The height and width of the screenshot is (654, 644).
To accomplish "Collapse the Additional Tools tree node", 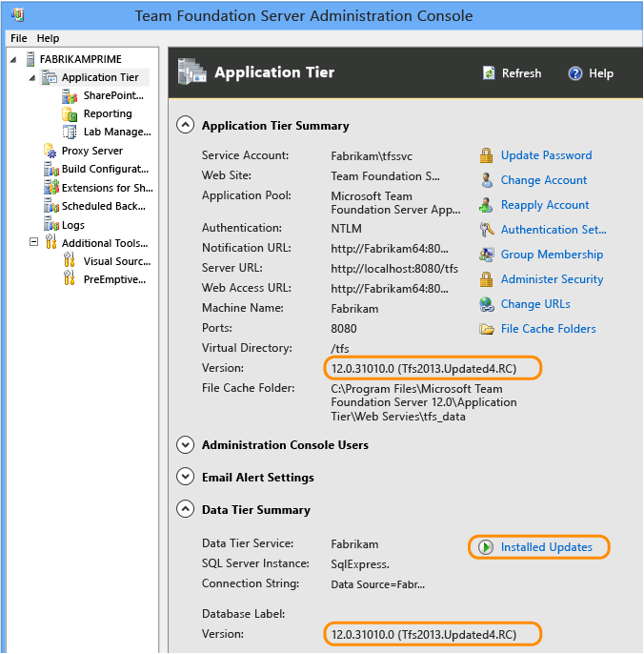I will (x=33, y=242).
